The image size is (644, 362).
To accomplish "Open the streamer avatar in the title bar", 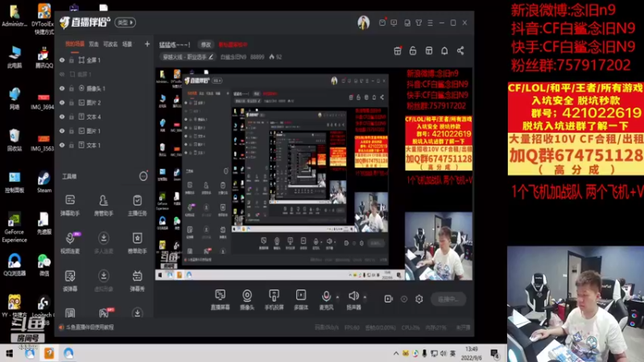I will click(364, 23).
